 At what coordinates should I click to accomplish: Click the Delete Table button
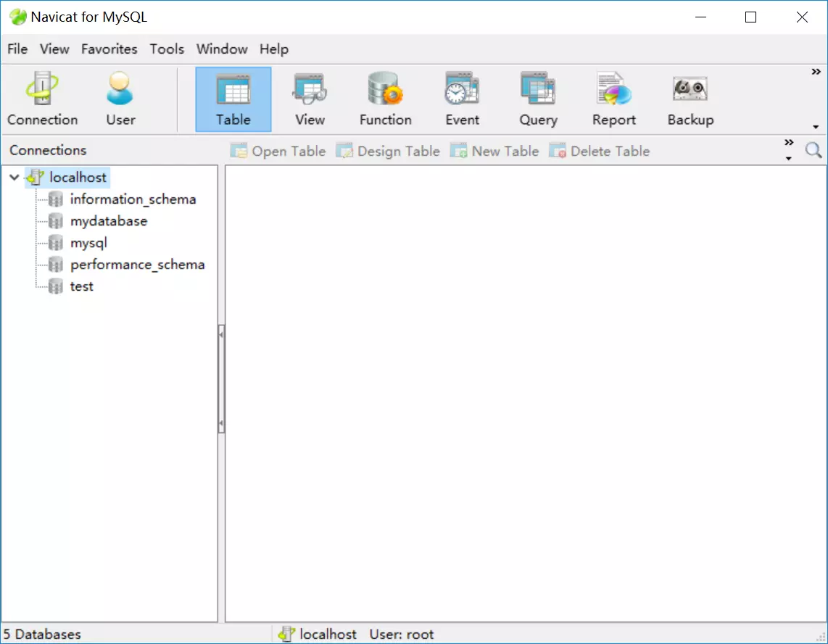pyautogui.click(x=600, y=151)
